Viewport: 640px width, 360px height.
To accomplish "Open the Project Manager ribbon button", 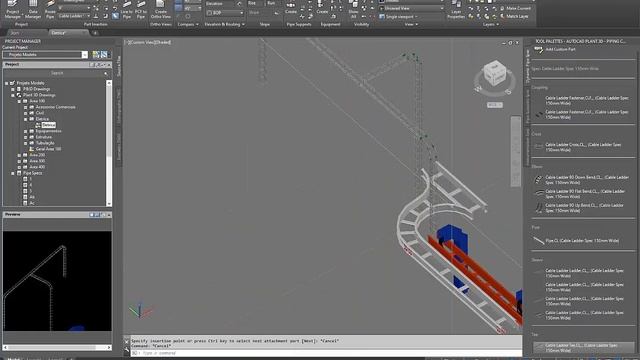I will click(13, 9).
